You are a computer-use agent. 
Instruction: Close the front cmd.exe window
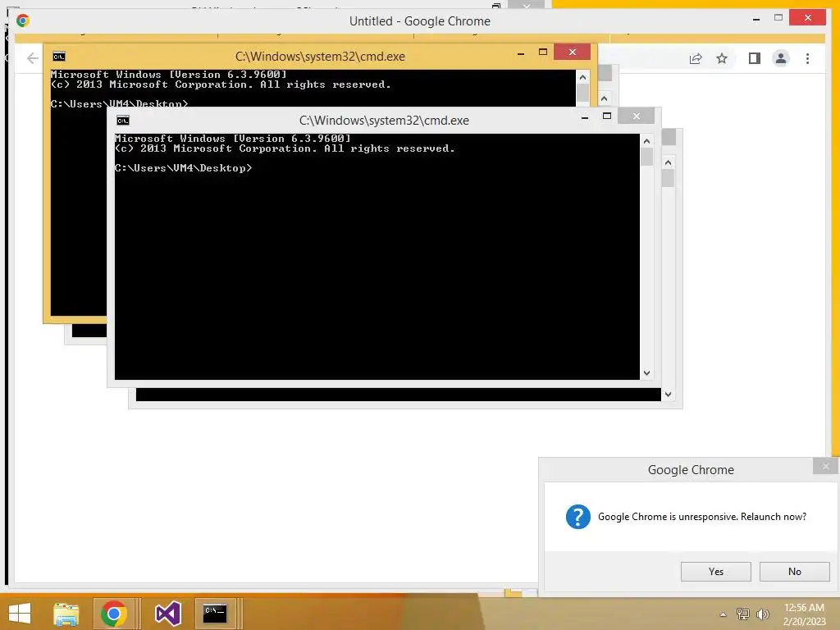tap(636, 116)
